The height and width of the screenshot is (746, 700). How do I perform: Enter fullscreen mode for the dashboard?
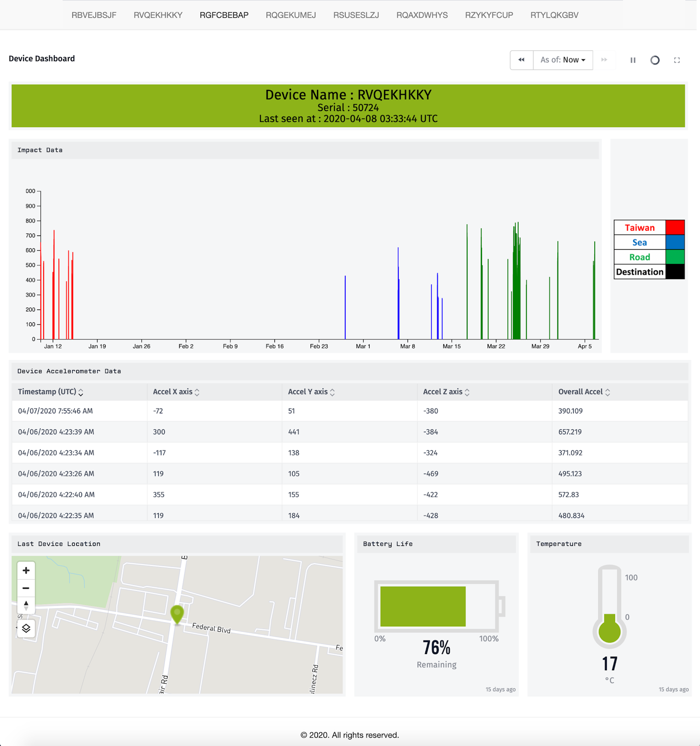point(677,60)
